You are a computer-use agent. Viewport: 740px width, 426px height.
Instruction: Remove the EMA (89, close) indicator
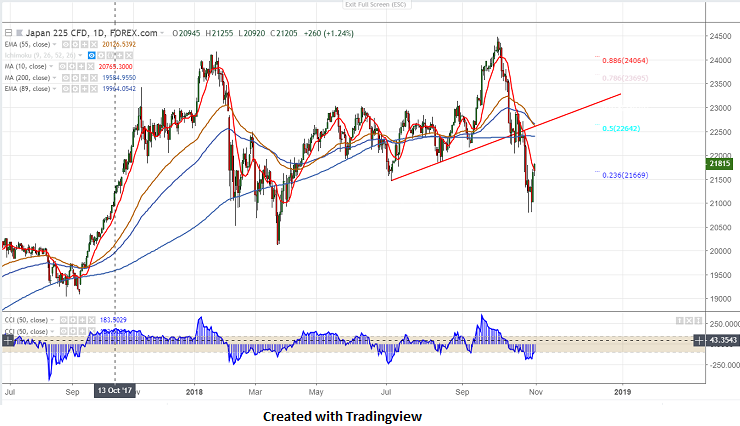[x=93, y=89]
